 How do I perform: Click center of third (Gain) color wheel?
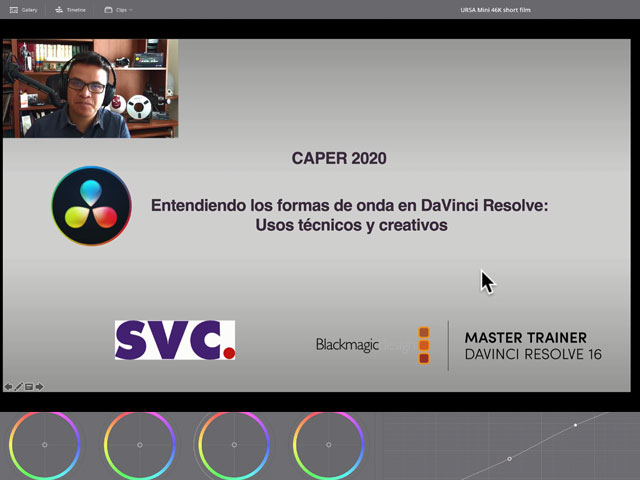(234, 445)
